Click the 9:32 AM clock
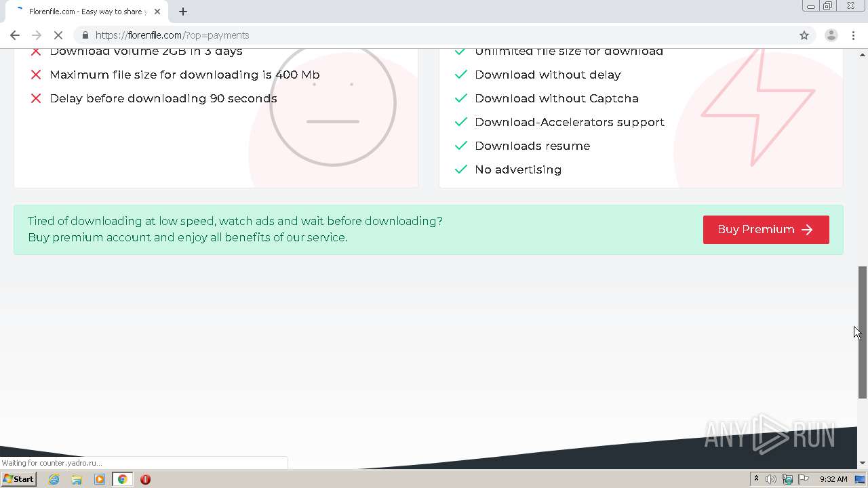Viewport: 868px width, 488px height. [x=833, y=479]
